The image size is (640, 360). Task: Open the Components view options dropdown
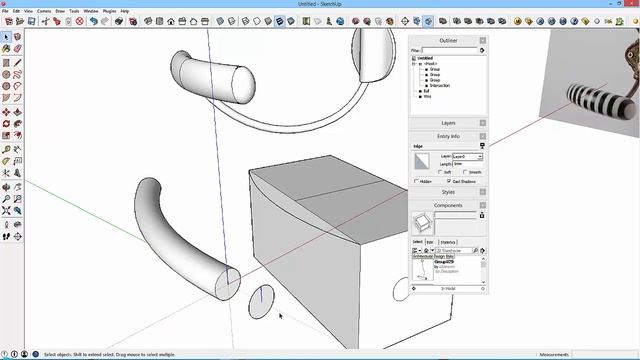click(416, 250)
